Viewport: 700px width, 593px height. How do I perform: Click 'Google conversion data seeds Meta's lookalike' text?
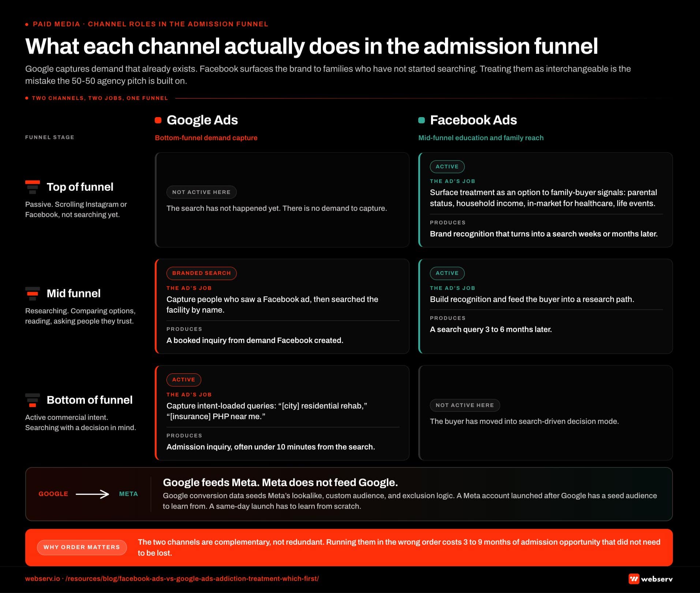click(410, 501)
